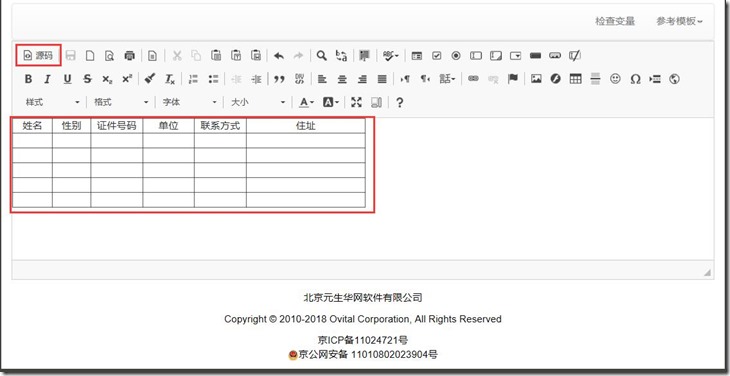Insert a selection field icon
The width and height of the screenshot is (730, 376).
tap(516, 56)
